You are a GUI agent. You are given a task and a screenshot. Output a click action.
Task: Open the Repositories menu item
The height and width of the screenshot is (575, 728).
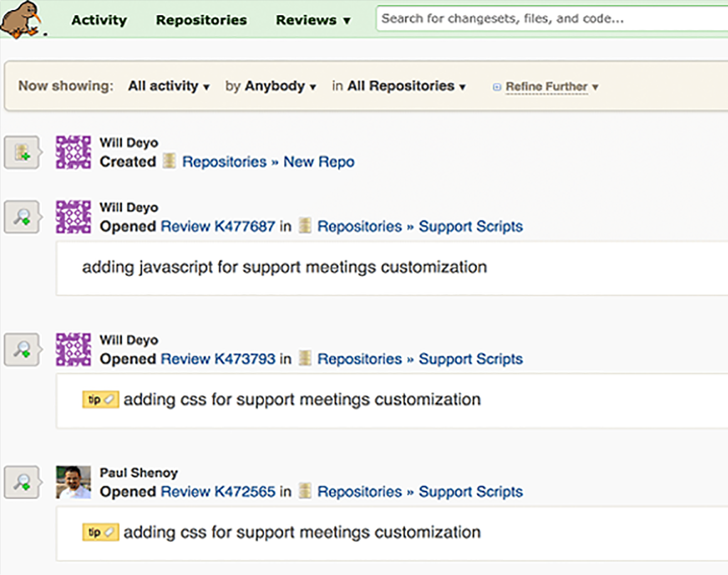coord(201,20)
